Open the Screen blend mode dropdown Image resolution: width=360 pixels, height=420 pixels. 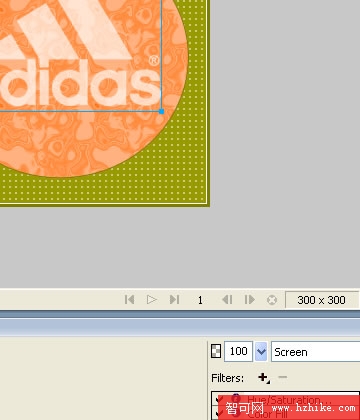316,351
